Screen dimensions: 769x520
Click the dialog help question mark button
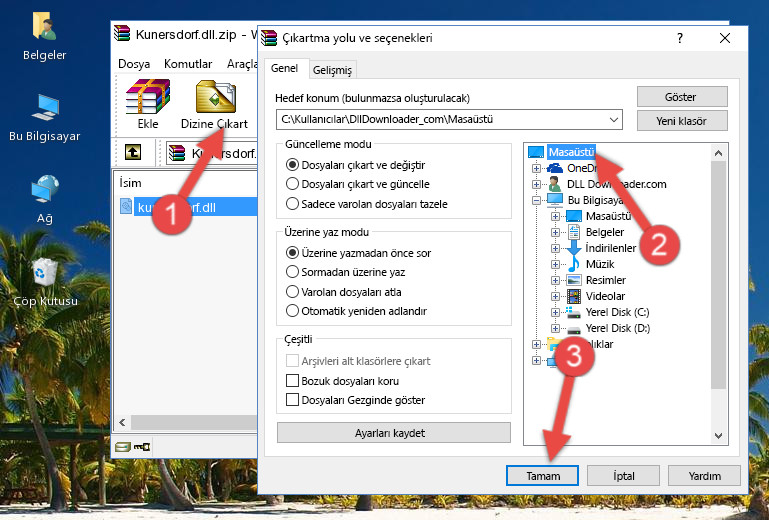click(680, 38)
